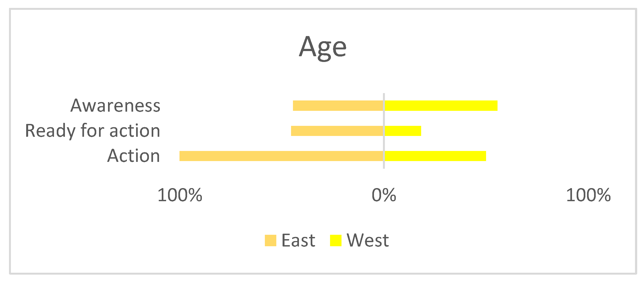Click West bar in Ready for action row

click(403, 131)
